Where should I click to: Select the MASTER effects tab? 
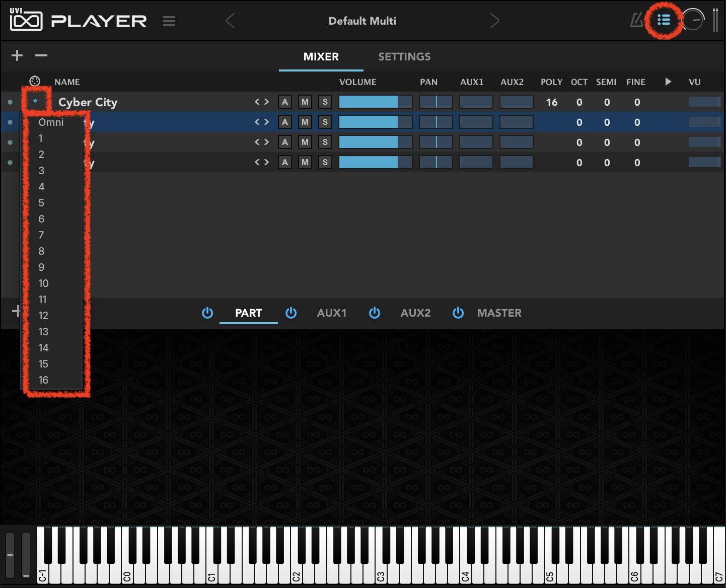(x=499, y=313)
